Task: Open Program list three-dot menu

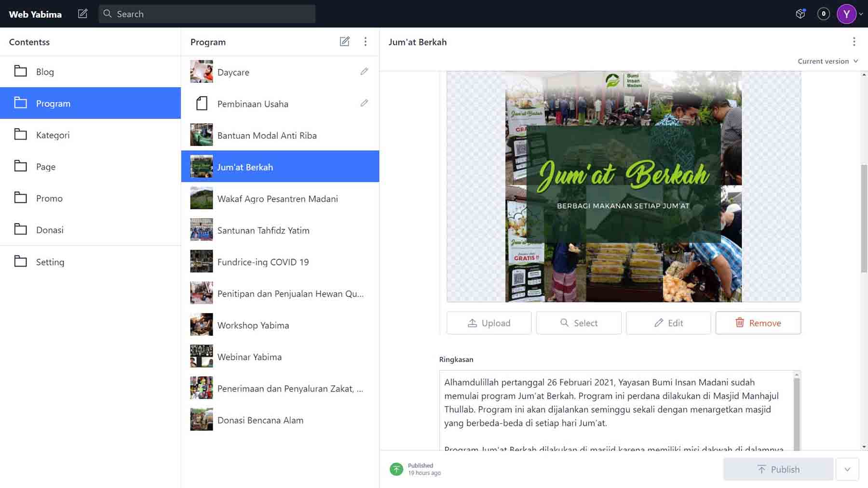Action: pyautogui.click(x=366, y=42)
